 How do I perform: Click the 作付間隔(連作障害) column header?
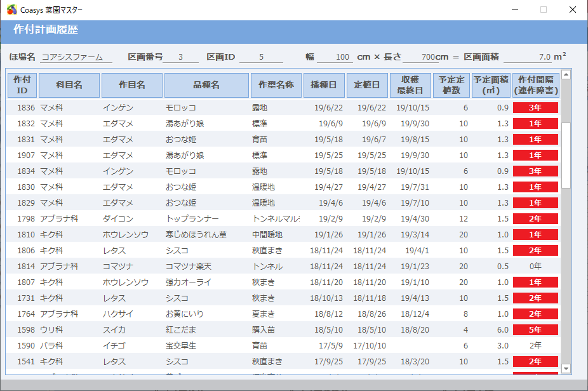(x=536, y=85)
